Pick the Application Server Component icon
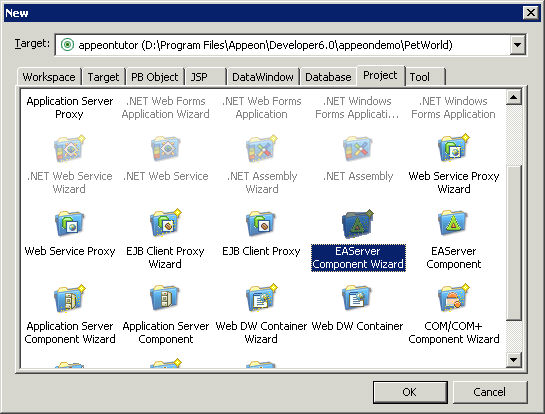 (165, 298)
